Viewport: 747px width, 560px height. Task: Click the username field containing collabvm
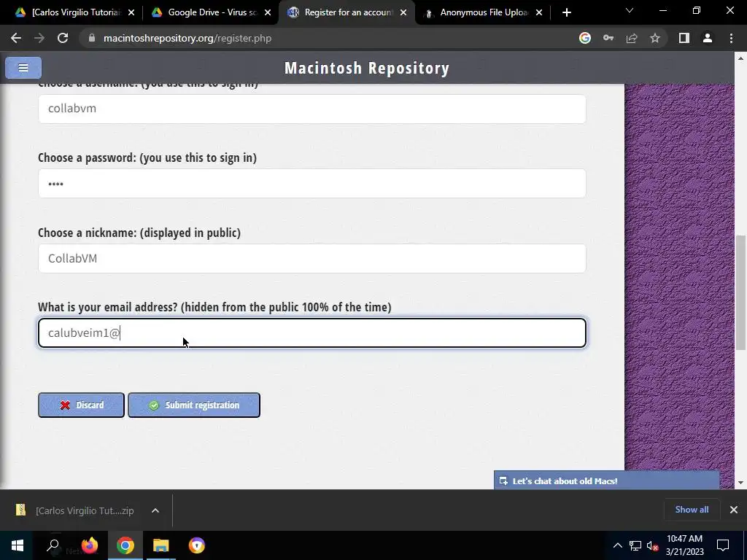[x=312, y=109]
